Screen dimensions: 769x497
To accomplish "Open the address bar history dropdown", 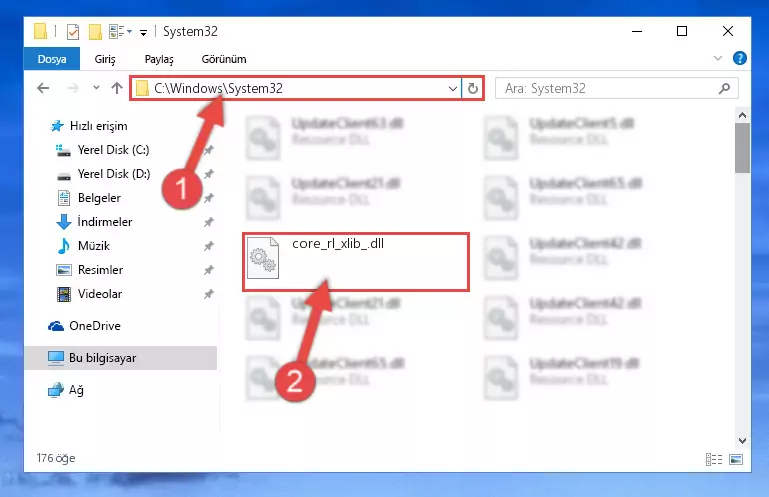I will (x=453, y=89).
